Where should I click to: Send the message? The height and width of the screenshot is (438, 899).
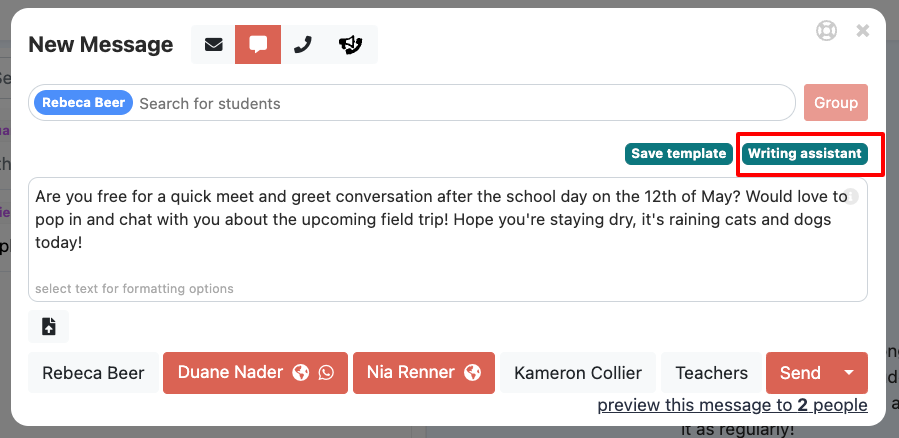pos(799,373)
